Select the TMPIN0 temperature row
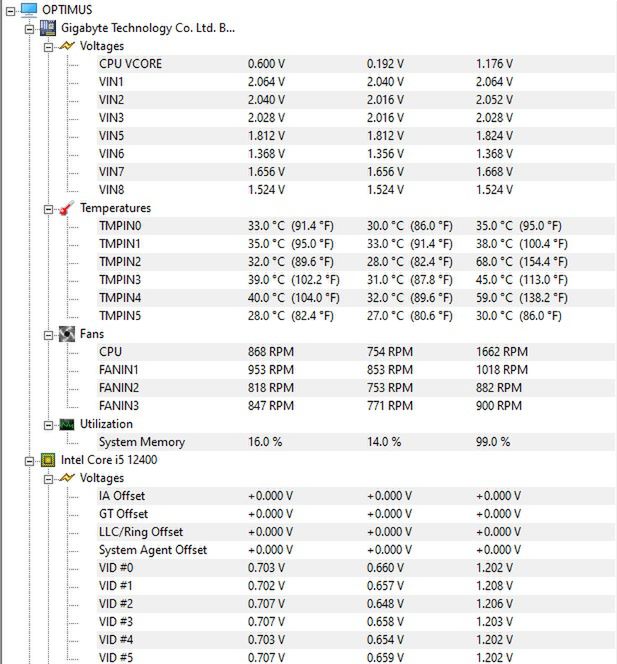 [356, 226]
